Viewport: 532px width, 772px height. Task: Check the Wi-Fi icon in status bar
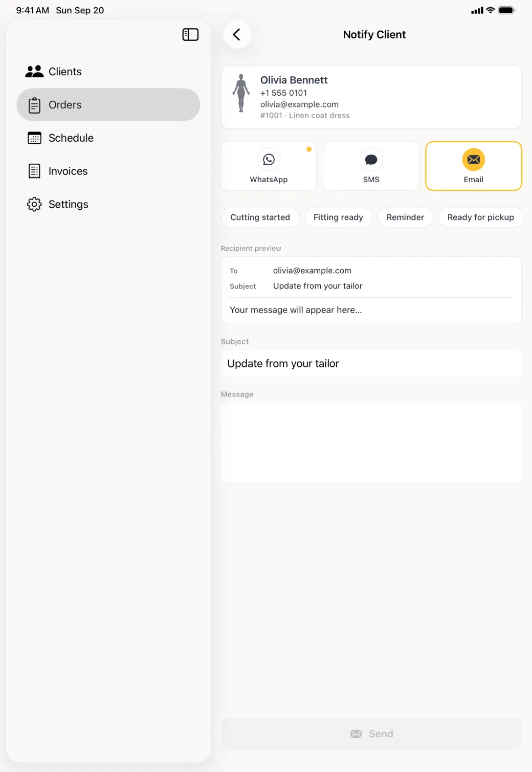(x=490, y=10)
